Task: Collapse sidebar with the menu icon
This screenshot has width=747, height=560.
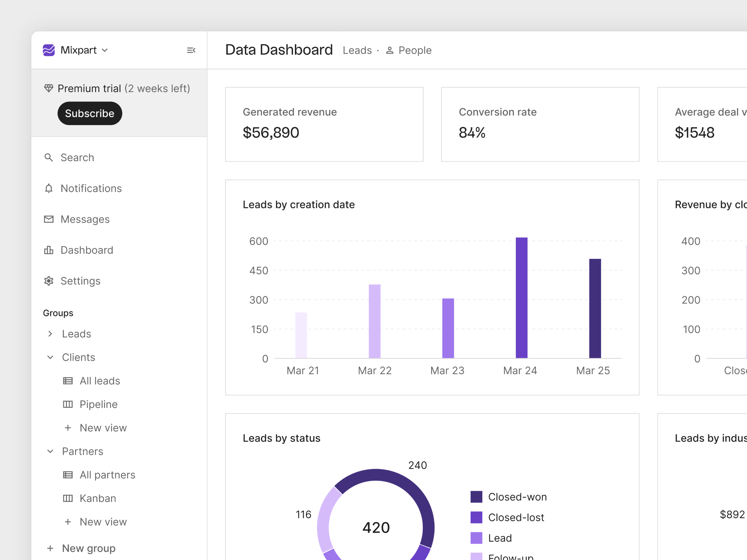Action: tap(191, 50)
